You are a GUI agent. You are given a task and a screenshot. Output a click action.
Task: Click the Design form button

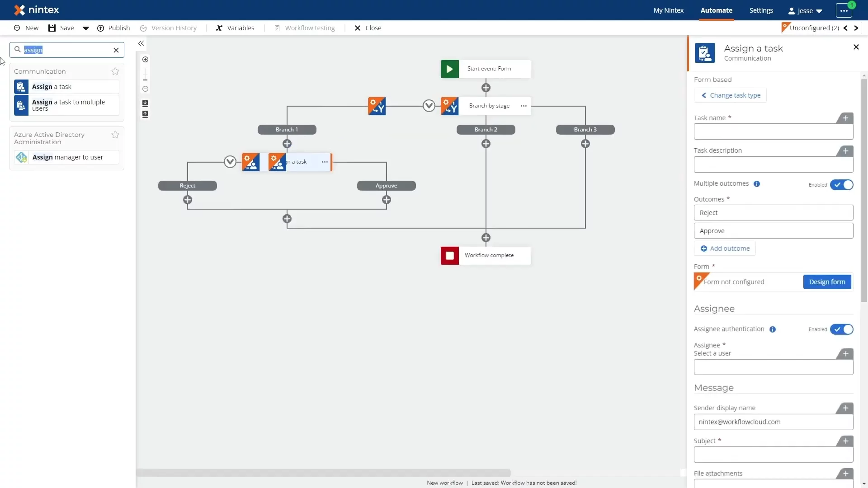(x=827, y=282)
